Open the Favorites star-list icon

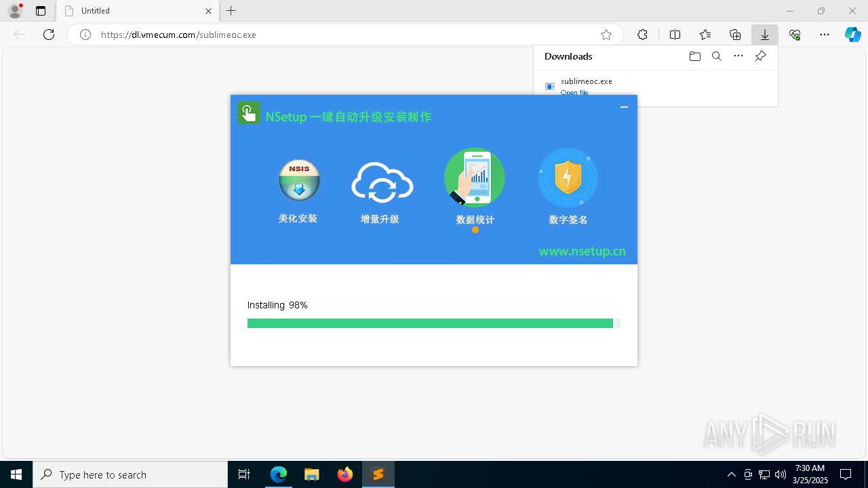pyautogui.click(x=705, y=35)
